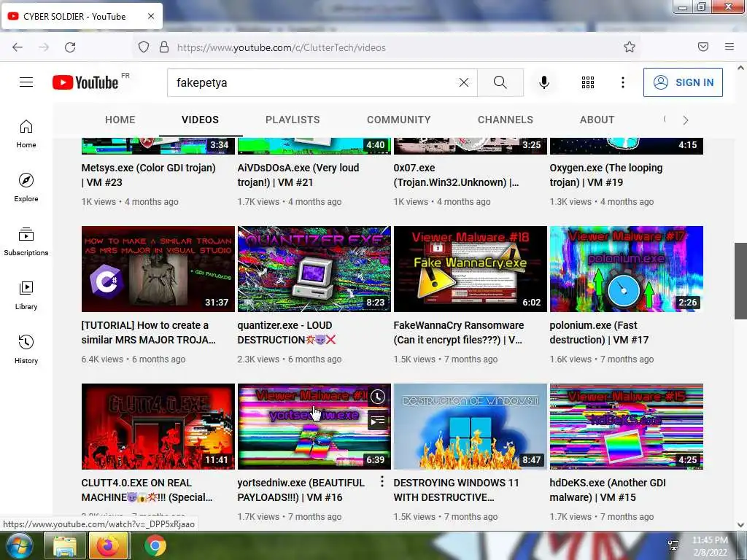
Task: Open 0x07.exe (Trojan.Win32.Unknown) video title
Action: pyautogui.click(x=456, y=175)
